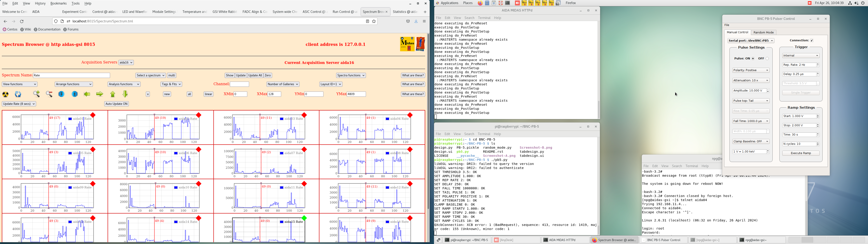868x244 pixels.
Task: Open the View functions dropdown
Action: point(19,84)
